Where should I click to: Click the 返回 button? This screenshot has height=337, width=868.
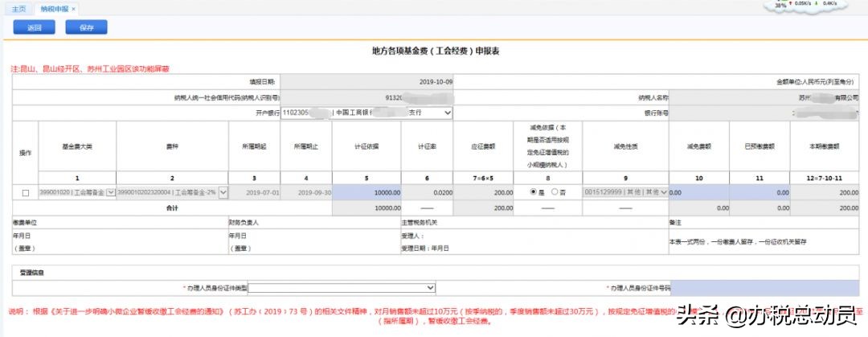point(35,27)
